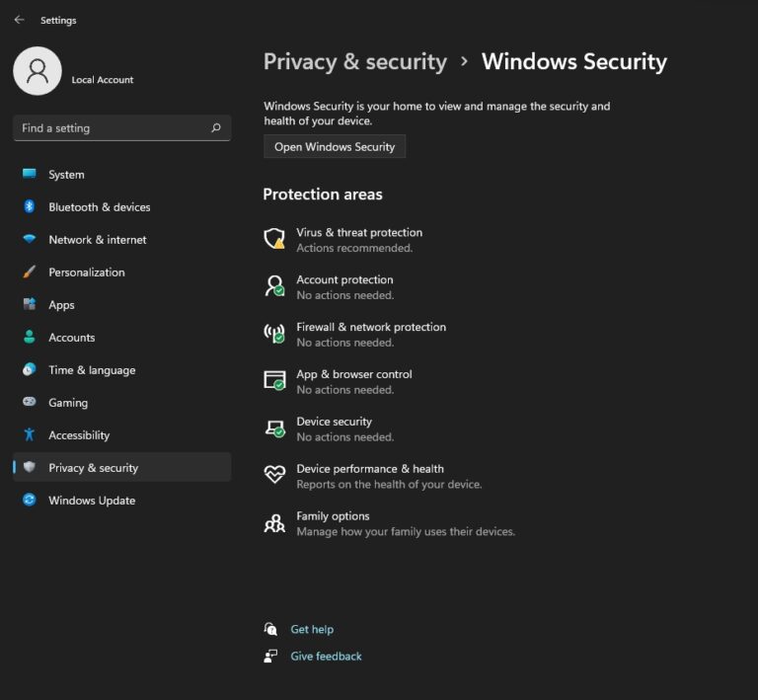Click the Privacy & security shield icon
Screen dimensions: 758x700
pyautogui.click(x=30, y=467)
